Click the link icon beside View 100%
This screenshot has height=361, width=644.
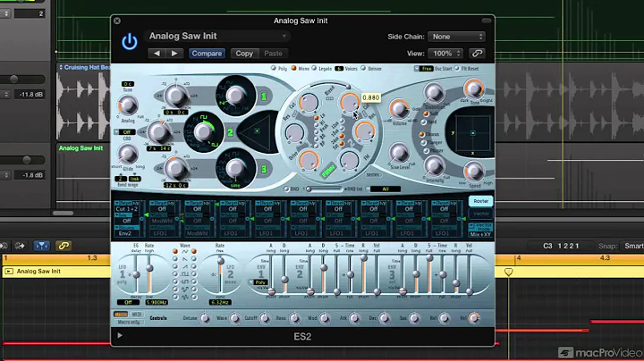(x=477, y=54)
